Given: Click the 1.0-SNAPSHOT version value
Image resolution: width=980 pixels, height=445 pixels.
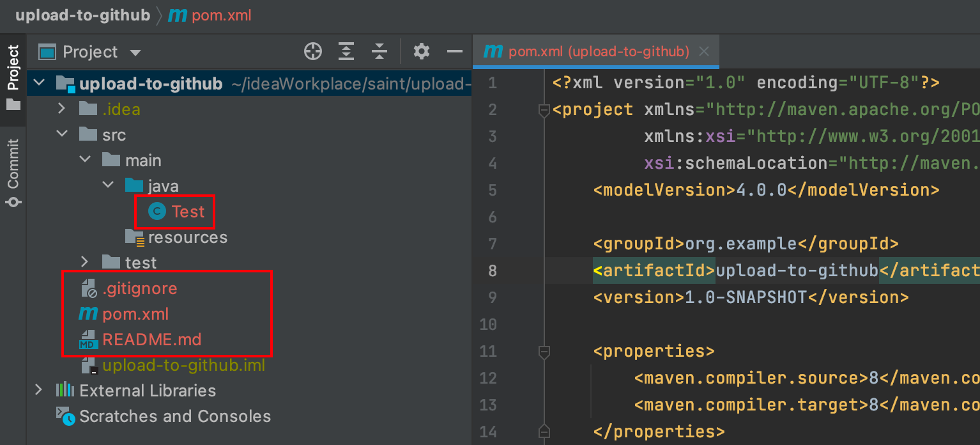Looking at the screenshot, I should 746,297.
